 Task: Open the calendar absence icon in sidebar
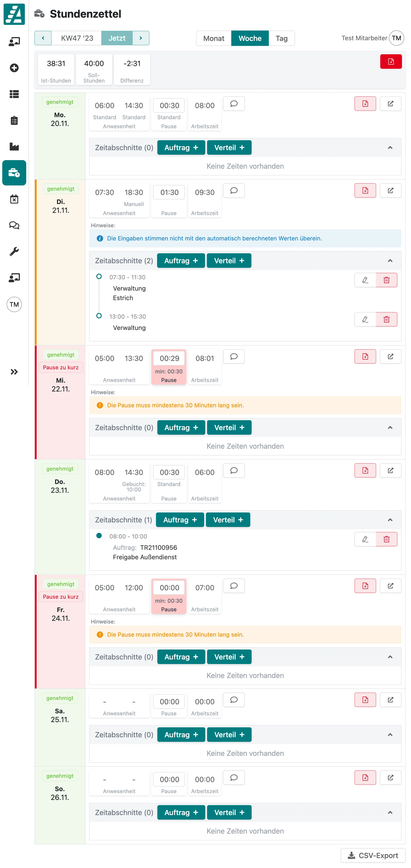point(14,199)
